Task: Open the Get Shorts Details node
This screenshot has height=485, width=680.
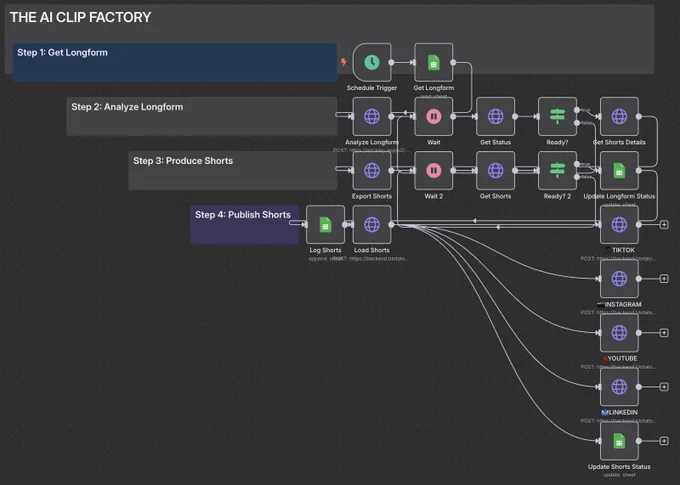Action: coord(619,116)
